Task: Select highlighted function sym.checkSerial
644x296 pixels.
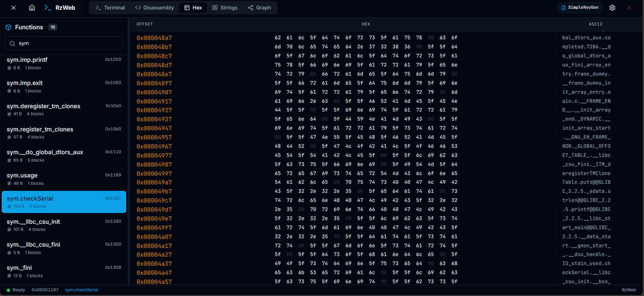Action: coord(64,202)
